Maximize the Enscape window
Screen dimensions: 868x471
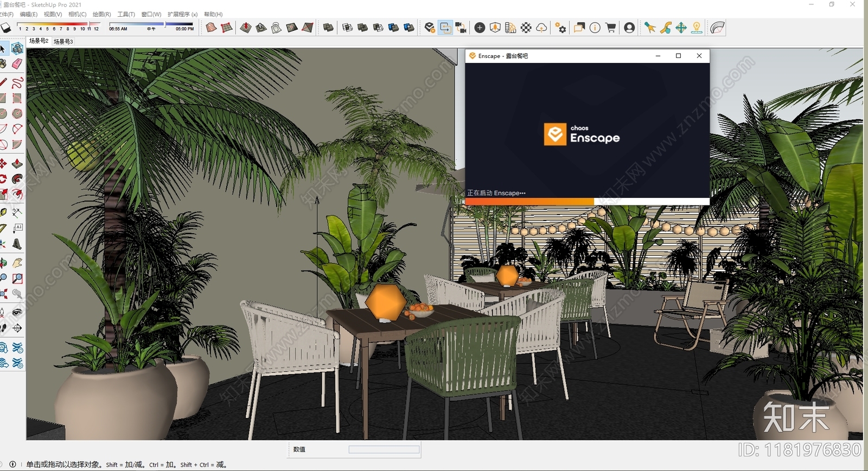tap(678, 56)
